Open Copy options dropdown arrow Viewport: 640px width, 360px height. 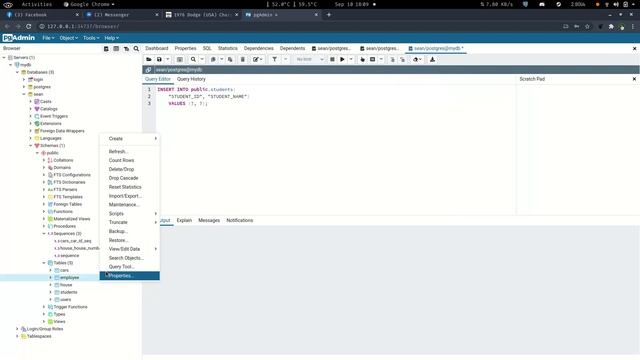[222, 60]
